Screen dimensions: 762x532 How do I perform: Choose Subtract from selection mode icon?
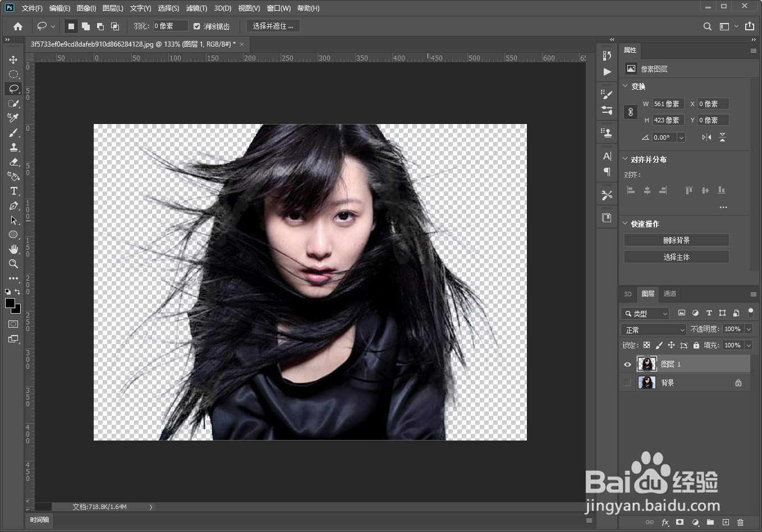pos(100,26)
